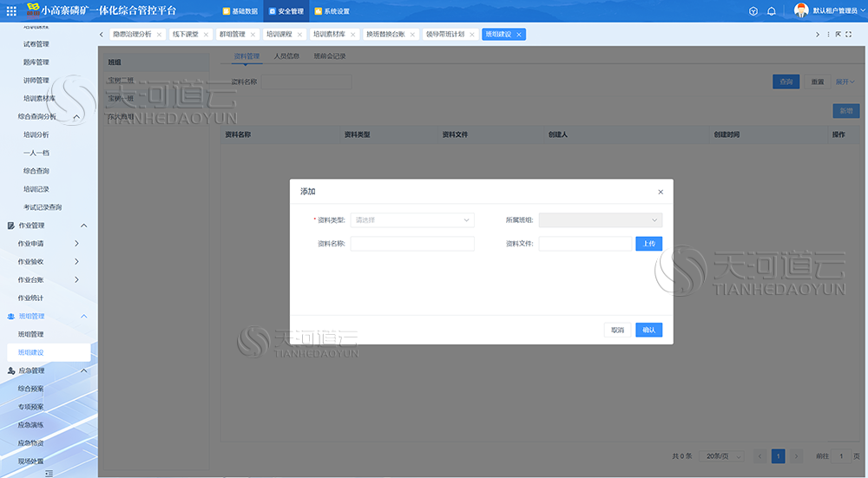Close the active 班组建设 tab
The width and height of the screenshot is (868, 478).
pos(519,35)
